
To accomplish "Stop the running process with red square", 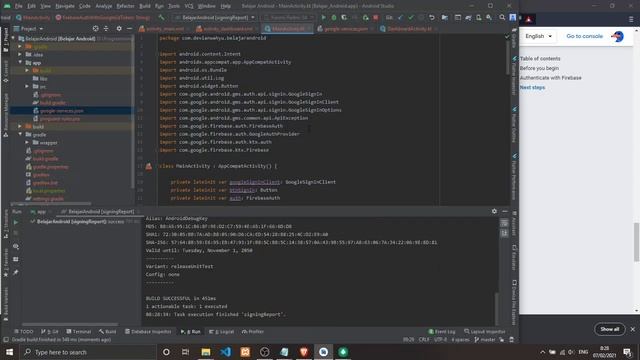I will (x=376, y=18).
